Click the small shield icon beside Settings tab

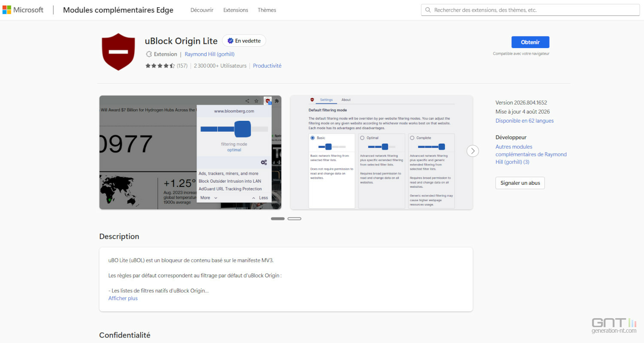coord(312,99)
